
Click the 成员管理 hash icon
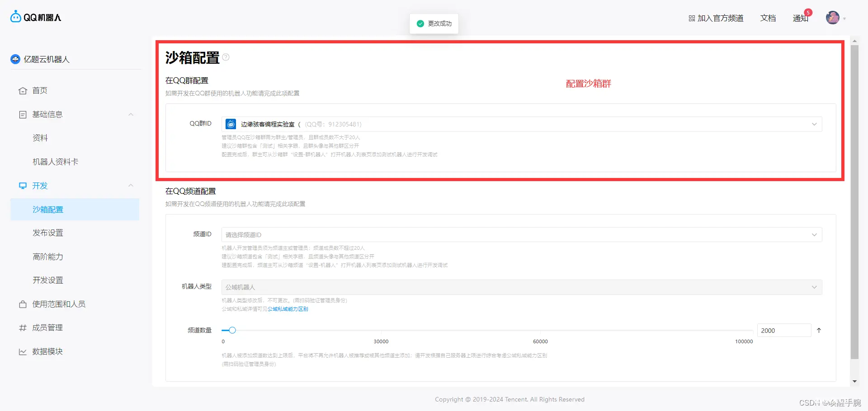[23, 328]
